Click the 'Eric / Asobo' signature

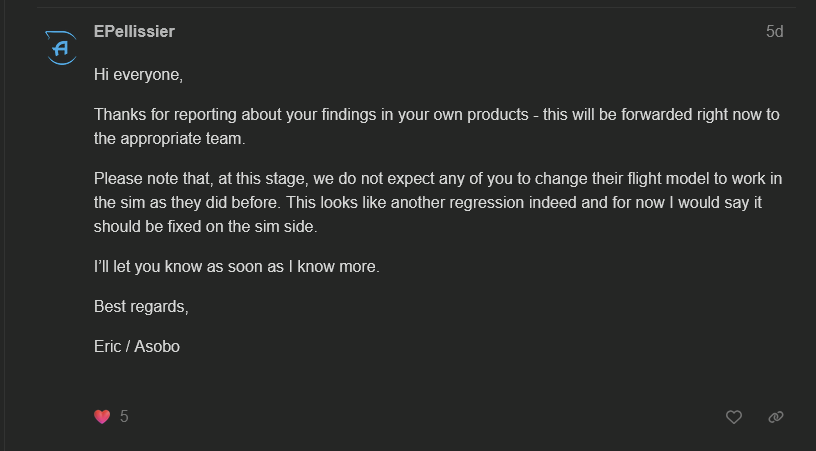tap(137, 346)
